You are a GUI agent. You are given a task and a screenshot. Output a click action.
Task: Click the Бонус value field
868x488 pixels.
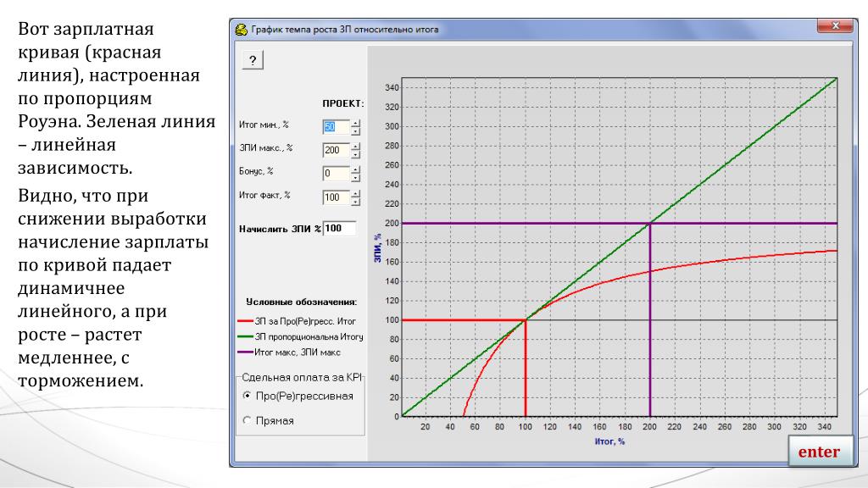click(335, 174)
